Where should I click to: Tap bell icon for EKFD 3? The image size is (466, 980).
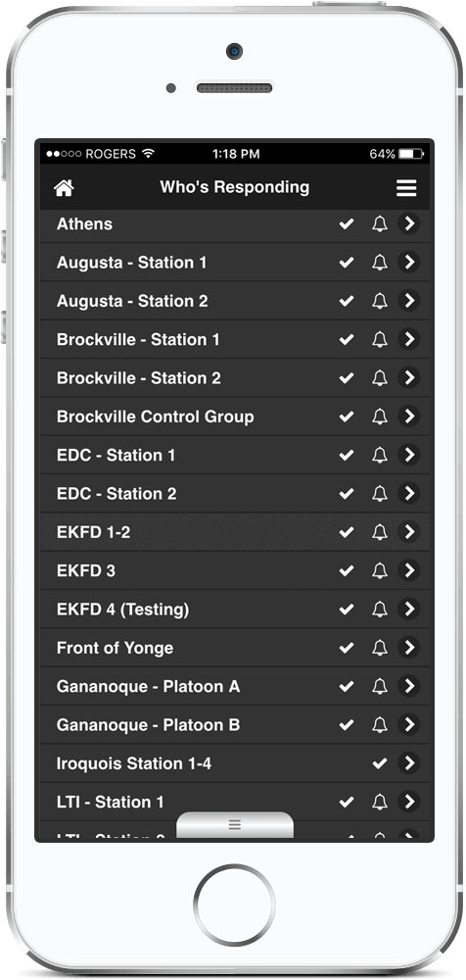tap(380, 570)
